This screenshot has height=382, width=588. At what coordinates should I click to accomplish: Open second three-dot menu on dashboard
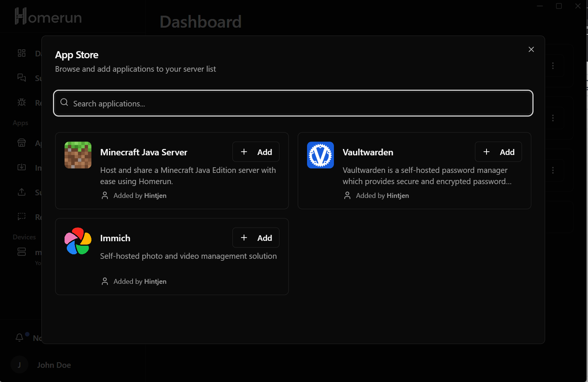click(x=553, y=118)
